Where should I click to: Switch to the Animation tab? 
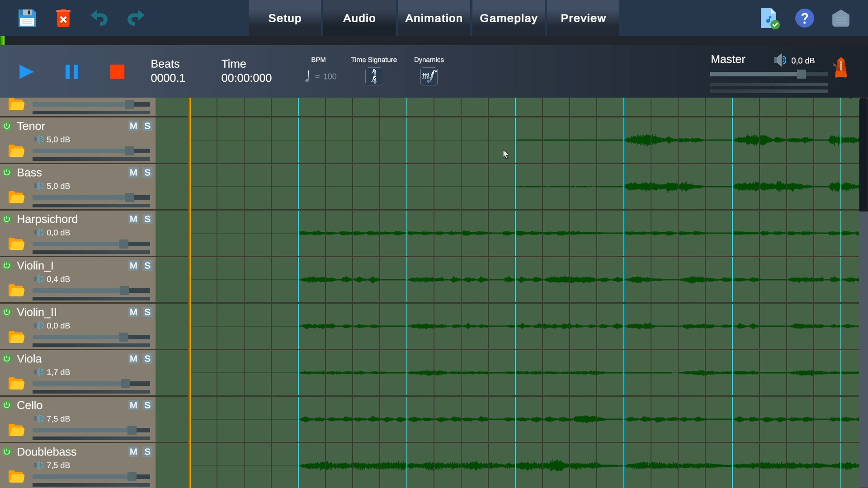click(x=434, y=18)
